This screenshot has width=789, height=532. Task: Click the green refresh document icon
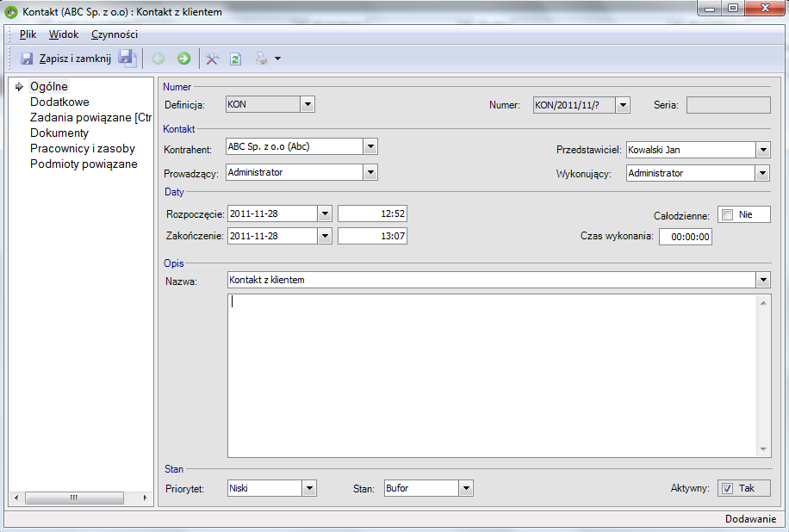(x=235, y=59)
